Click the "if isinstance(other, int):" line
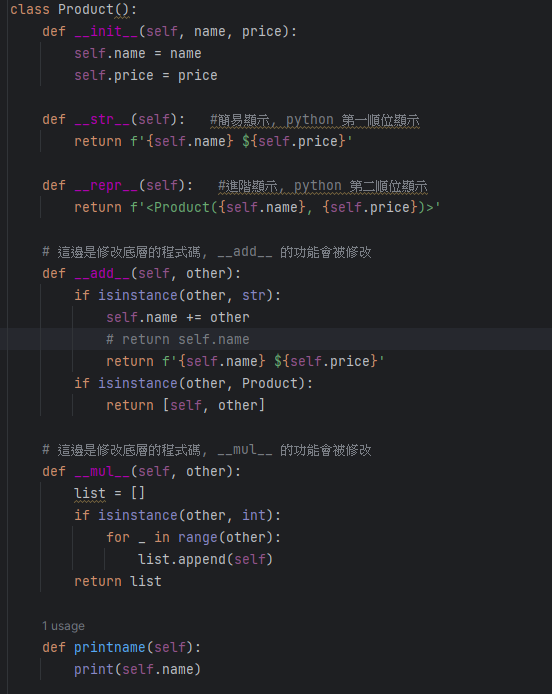The width and height of the screenshot is (552, 694). click(178, 516)
